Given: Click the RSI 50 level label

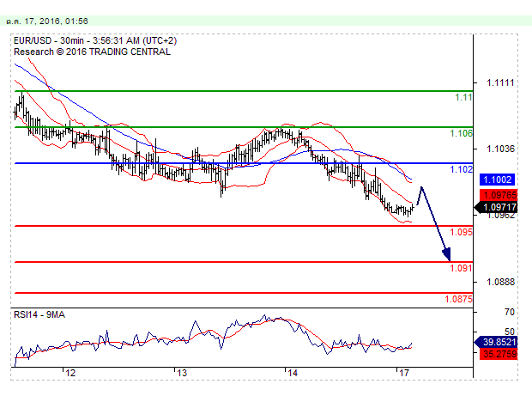Looking at the screenshot, I should pos(510,332).
